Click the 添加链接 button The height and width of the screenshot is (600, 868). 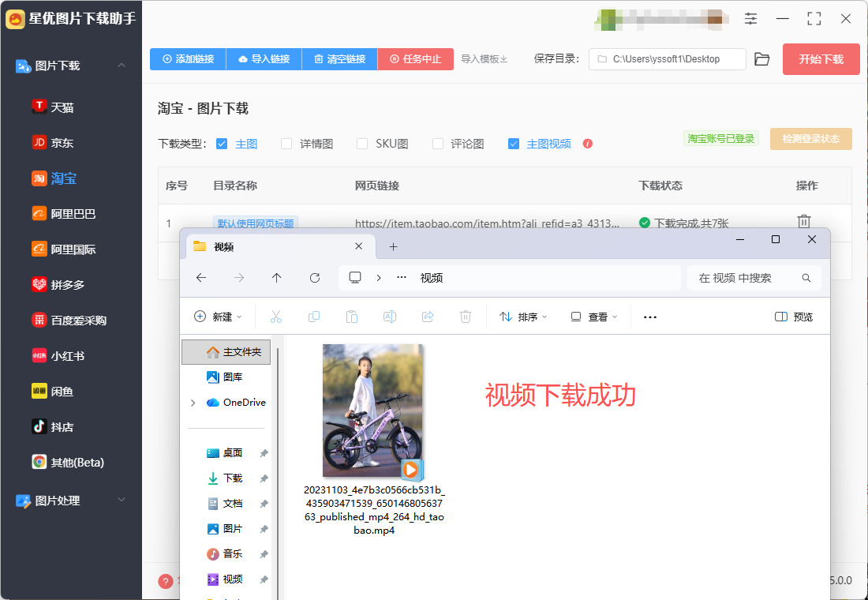(x=188, y=59)
